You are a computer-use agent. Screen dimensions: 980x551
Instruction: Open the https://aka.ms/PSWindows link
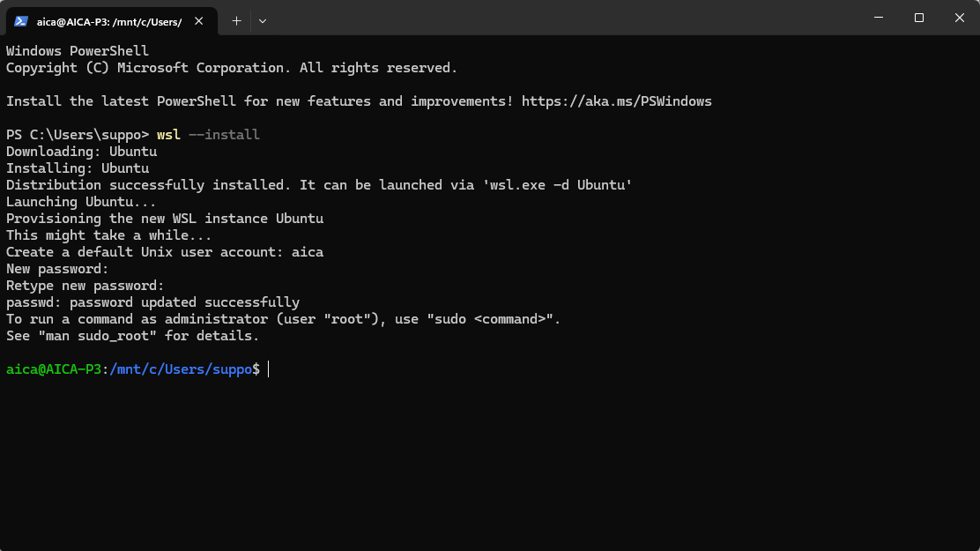point(616,101)
